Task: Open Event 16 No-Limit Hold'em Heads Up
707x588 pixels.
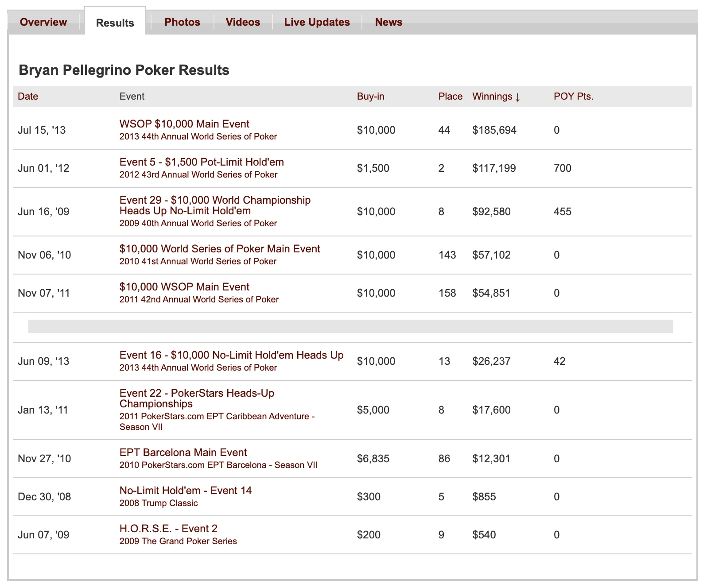Action: (231, 355)
